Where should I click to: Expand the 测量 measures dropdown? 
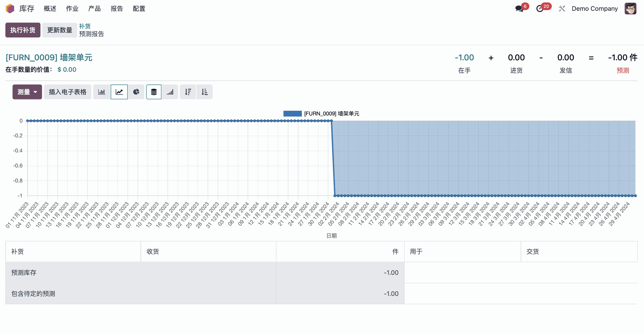pos(27,92)
